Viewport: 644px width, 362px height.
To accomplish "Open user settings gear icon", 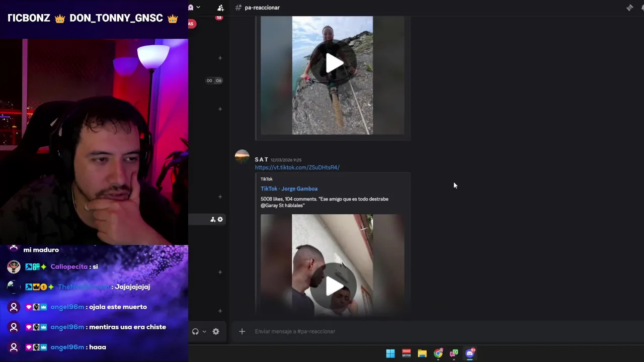I will pyautogui.click(x=216, y=331).
